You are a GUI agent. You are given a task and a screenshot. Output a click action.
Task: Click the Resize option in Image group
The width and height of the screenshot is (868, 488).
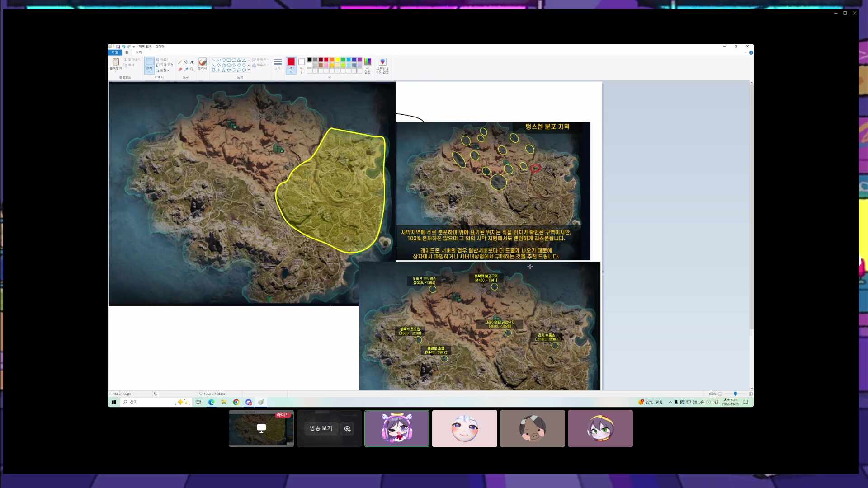click(x=165, y=65)
